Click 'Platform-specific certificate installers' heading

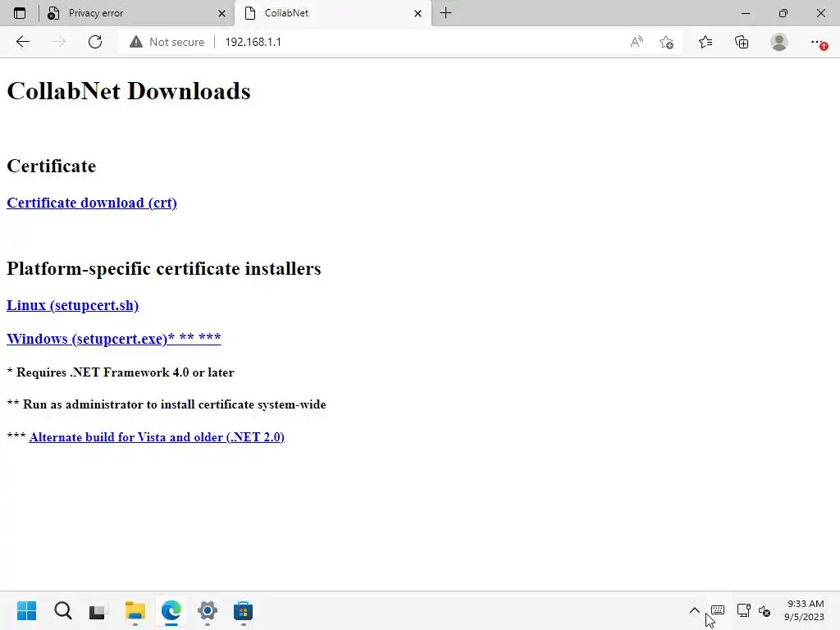(x=164, y=268)
